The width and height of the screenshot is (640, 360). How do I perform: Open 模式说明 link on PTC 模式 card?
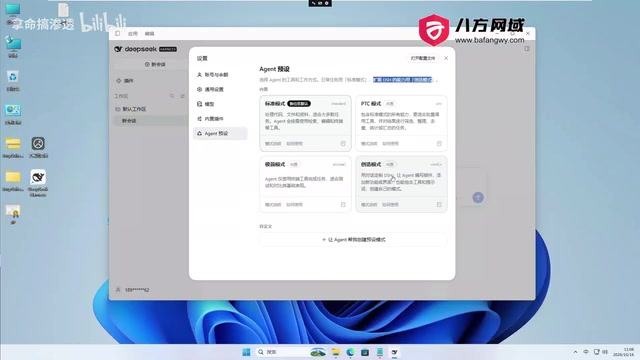(x=369, y=144)
